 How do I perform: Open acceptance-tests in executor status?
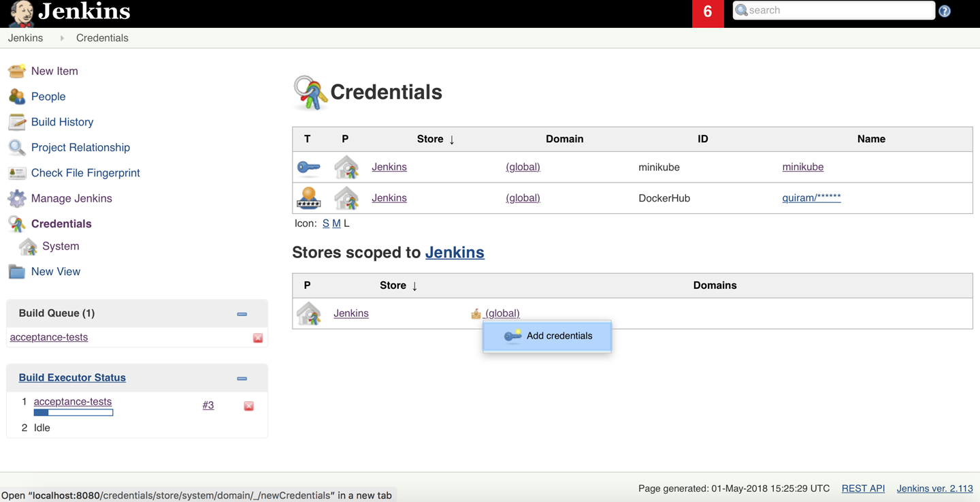tap(73, 402)
